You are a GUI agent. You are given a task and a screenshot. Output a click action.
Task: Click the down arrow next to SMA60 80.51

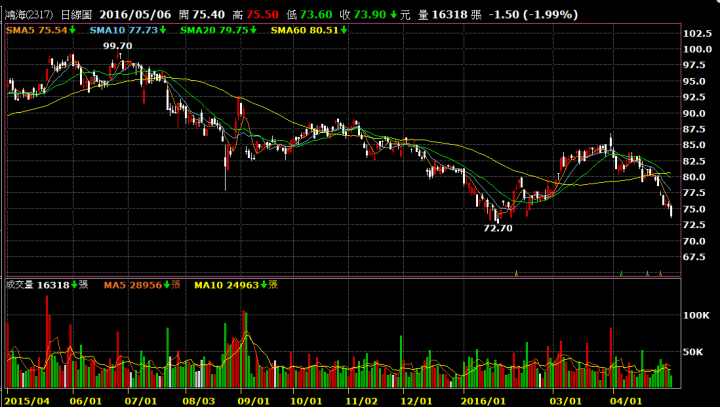tap(344, 30)
